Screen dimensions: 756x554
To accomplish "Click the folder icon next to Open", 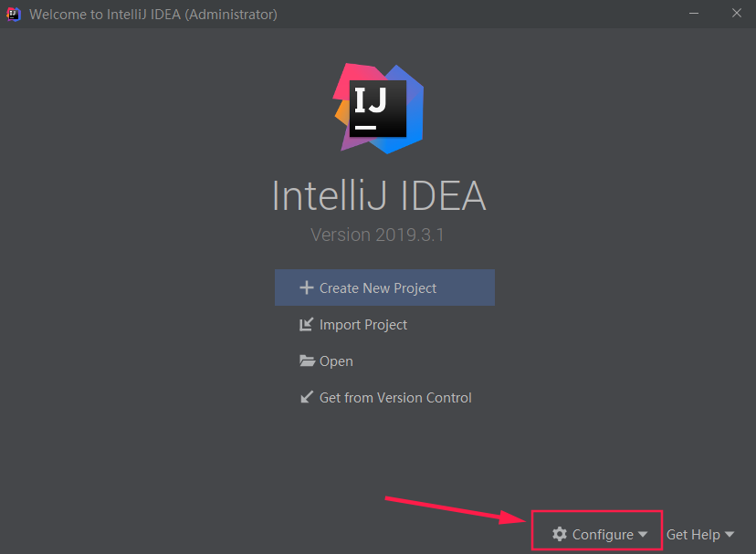I will tap(307, 361).
